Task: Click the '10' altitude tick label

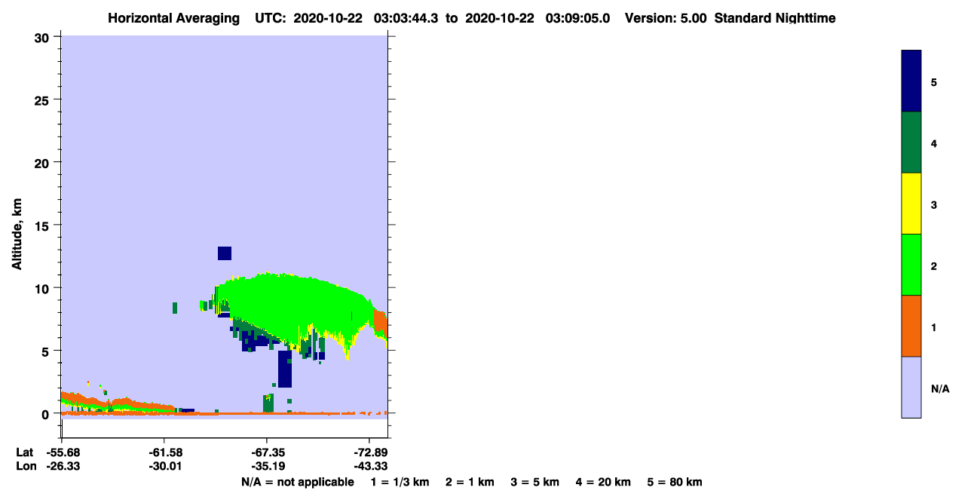Action: pyautogui.click(x=44, y=288)
